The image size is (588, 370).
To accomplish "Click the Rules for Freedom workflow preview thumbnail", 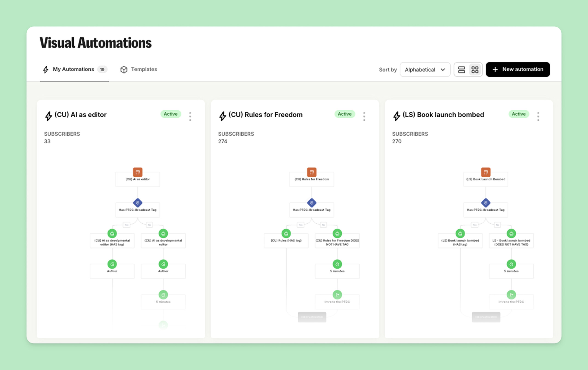I will tap(312, 244).
